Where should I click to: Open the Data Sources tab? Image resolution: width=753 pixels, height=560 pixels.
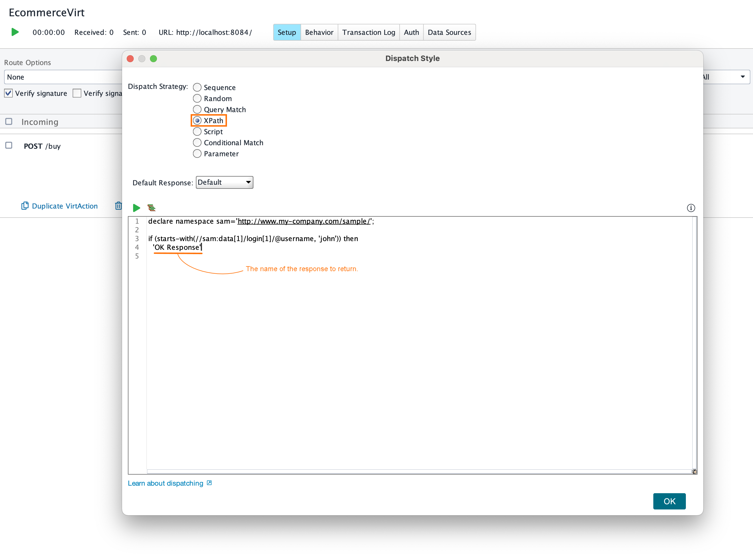point(449,32)
